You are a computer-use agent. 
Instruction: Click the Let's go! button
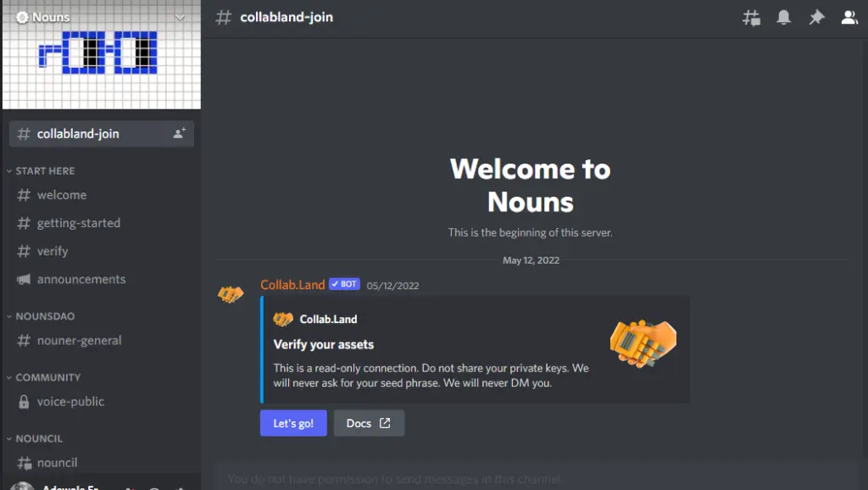(293, 423)
